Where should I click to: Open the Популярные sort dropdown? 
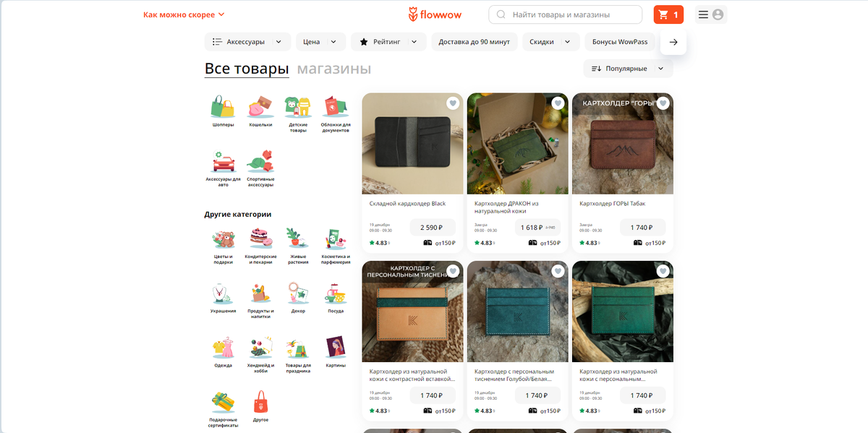click(x=628, y=69)
